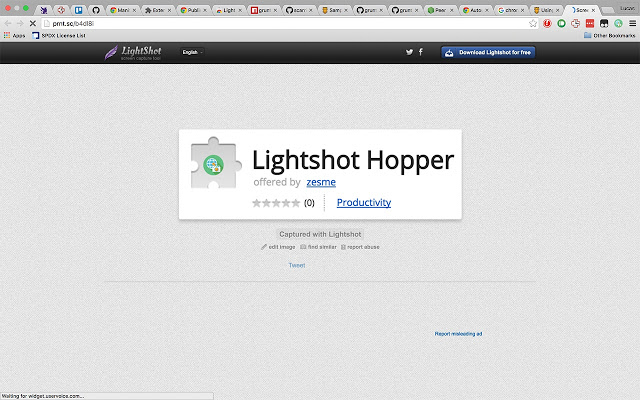Open a new tab with the new-tab button
The width and height of the screenshot is (640, 400).
click(608, 10)
